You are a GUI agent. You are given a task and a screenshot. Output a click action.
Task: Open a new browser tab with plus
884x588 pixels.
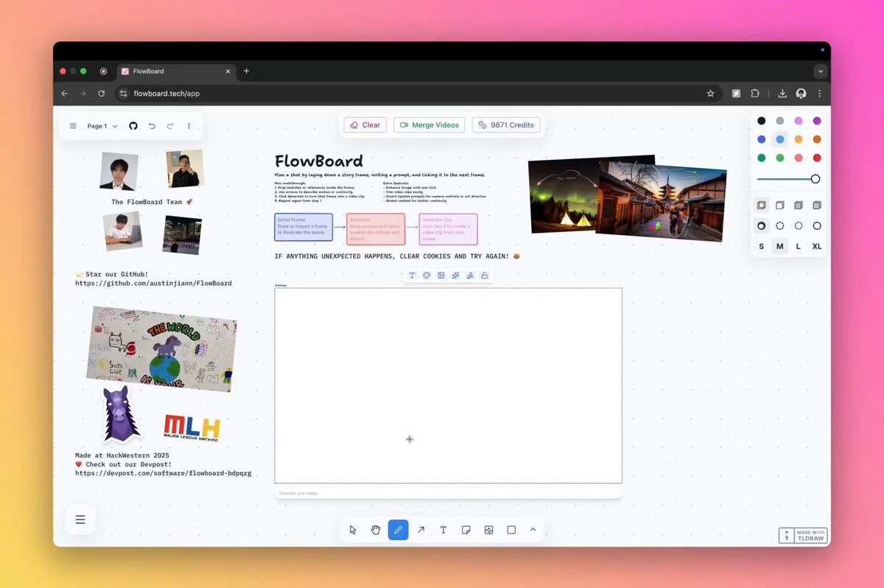pyautogui.click(x=246, y=71)
